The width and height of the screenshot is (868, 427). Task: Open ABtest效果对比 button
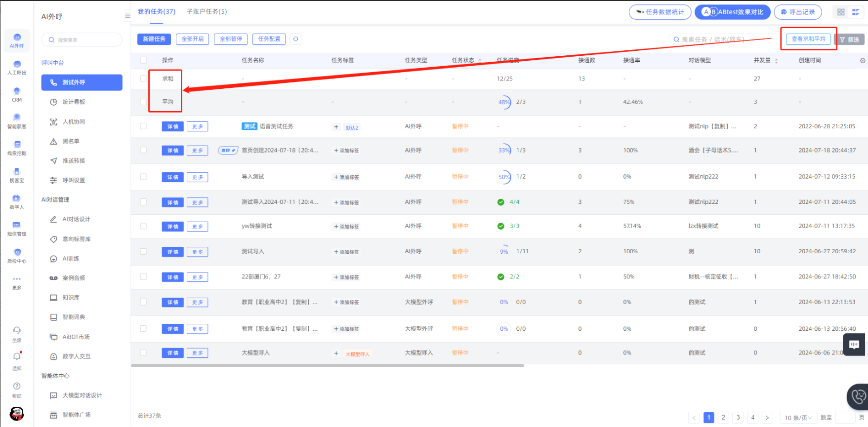[733, 12]
